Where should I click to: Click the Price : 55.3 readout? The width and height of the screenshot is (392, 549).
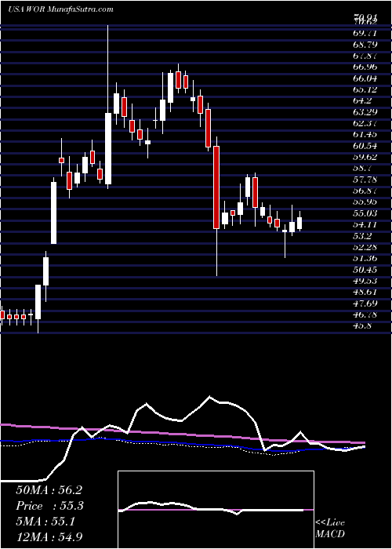point(49,506)
